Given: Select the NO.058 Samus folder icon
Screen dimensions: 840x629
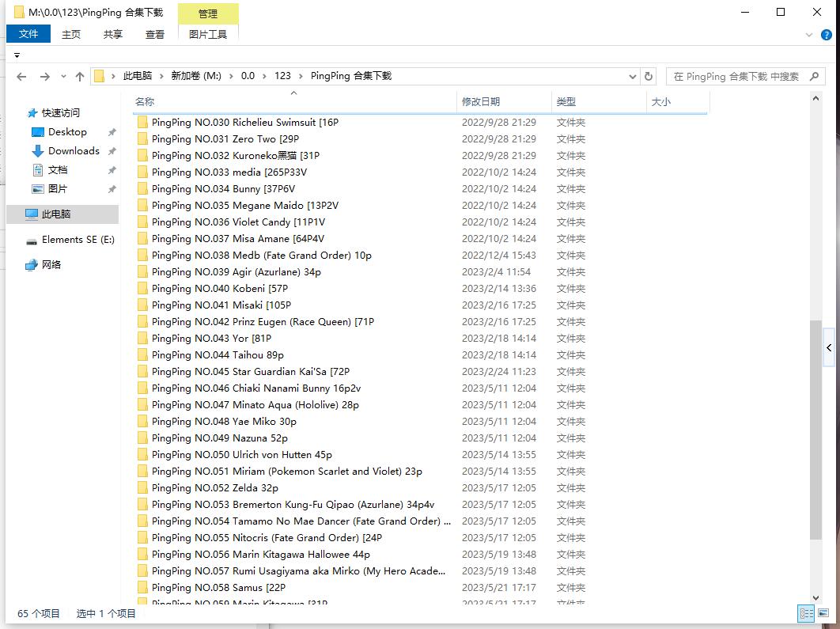Looking at the screenshot, I should (x=142, y=587).
